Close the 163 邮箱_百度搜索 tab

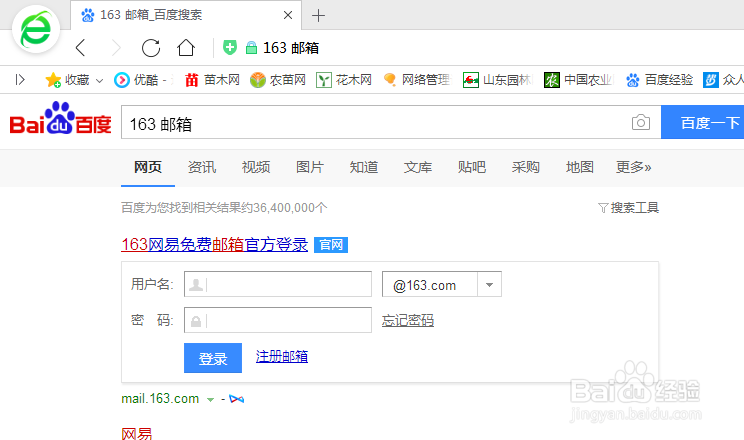click(288, 15)
